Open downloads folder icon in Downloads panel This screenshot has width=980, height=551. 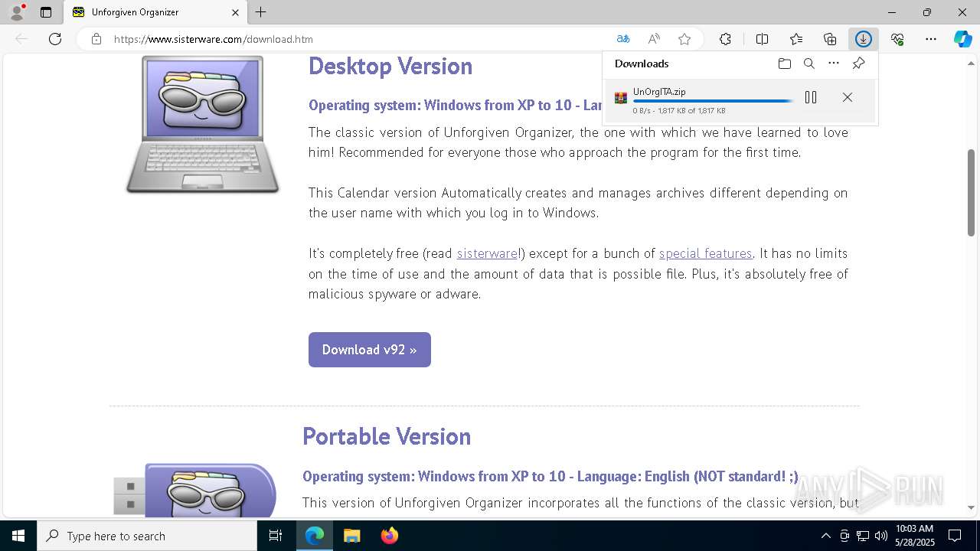click(784, 64)
